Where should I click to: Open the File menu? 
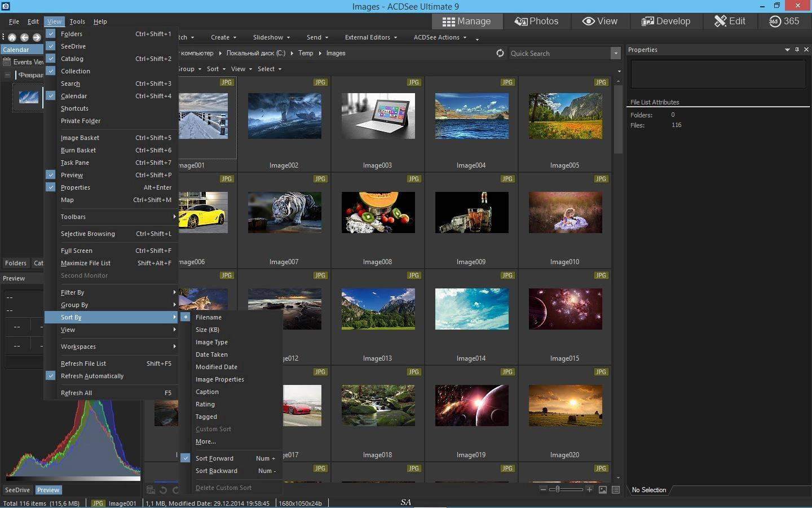coord(14,21)
